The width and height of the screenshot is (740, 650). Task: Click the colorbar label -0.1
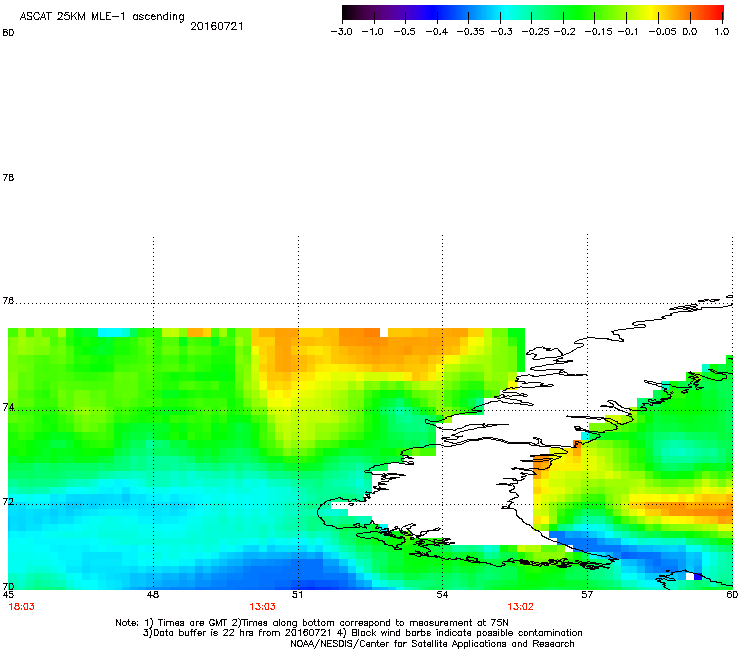[627, 32]
